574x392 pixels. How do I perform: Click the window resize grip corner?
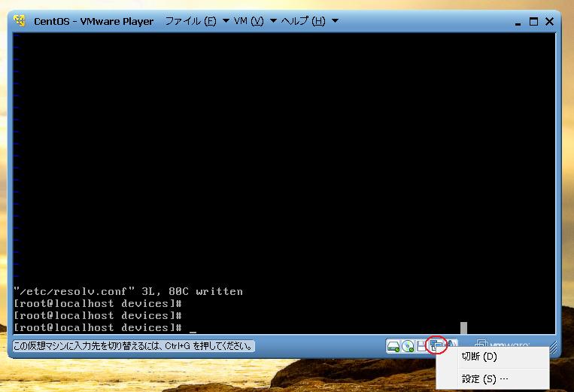click(x=554, y=348)
